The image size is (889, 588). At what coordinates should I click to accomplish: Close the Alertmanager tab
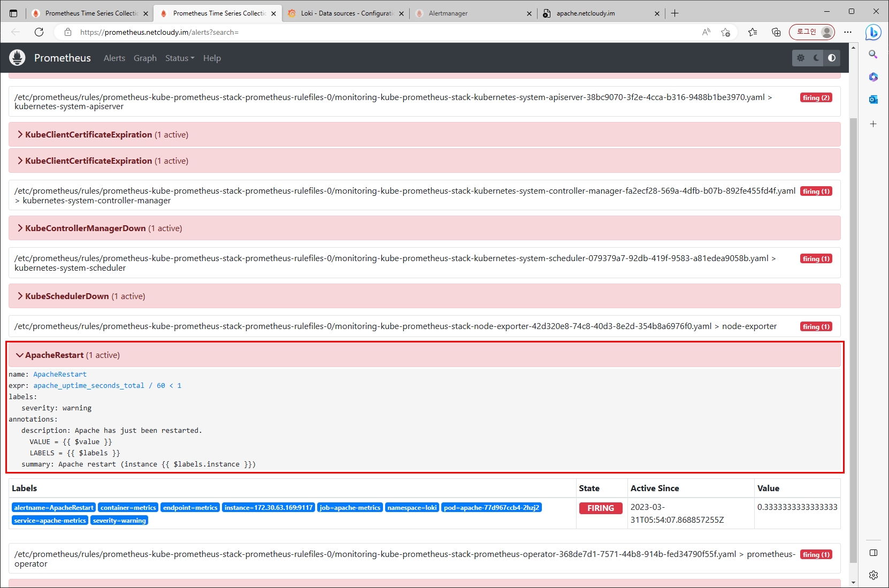(529, 13)
